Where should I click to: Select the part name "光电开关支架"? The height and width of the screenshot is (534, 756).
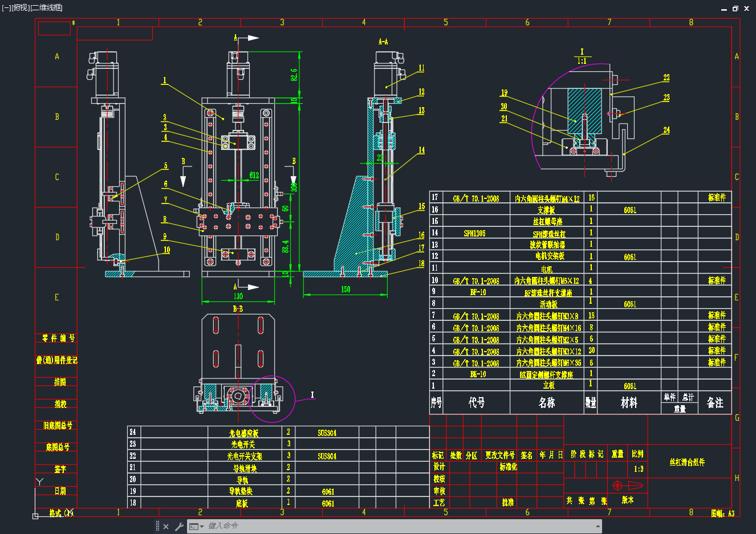245,456
